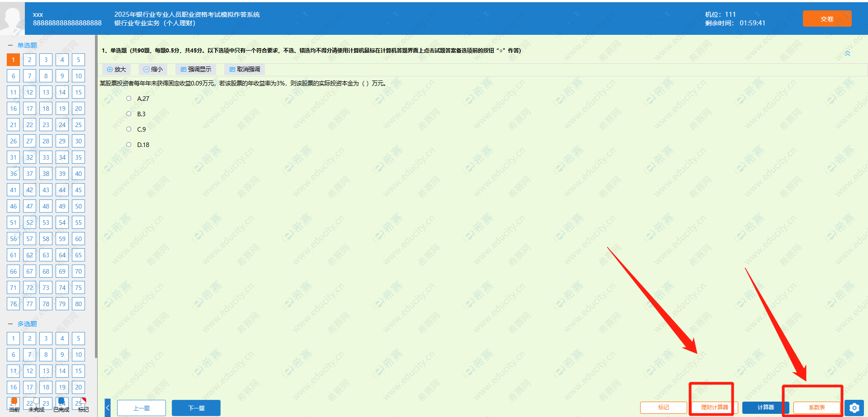Jump to multiple-choice question 5

click(x=78, y=338)
